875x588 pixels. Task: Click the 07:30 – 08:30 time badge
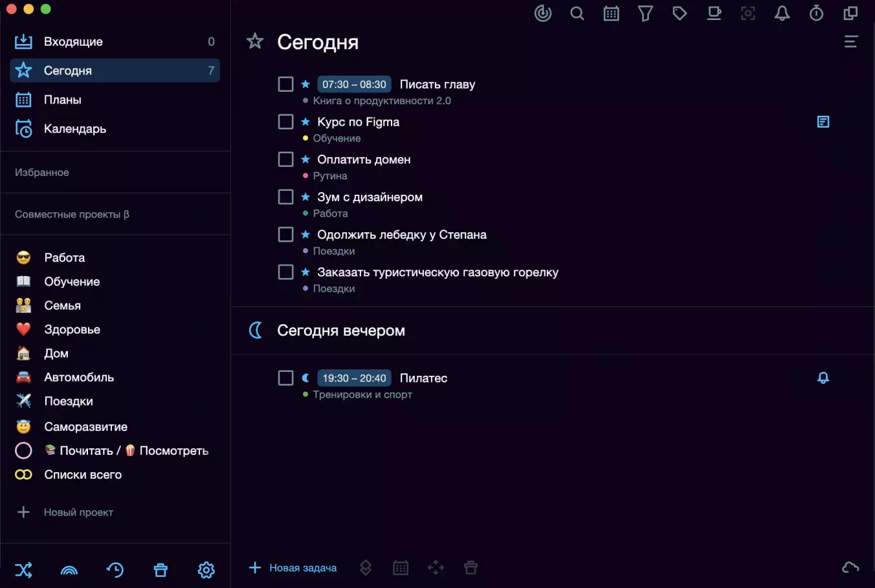click(354, 84)
